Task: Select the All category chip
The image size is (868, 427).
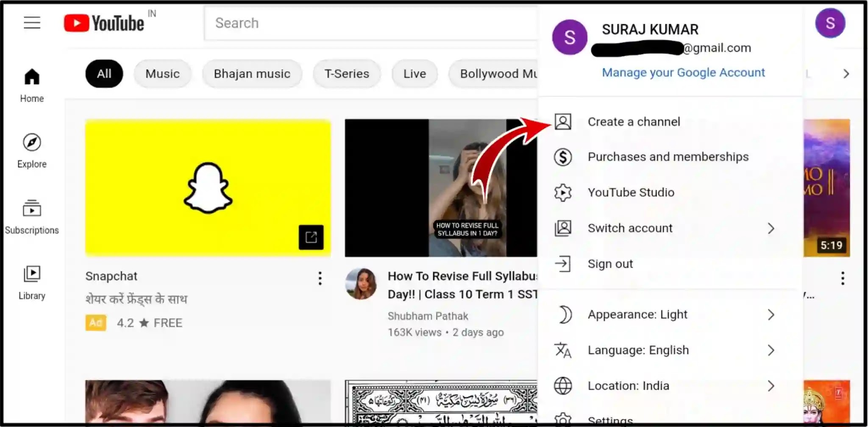Action: click(x=104, y=74)
